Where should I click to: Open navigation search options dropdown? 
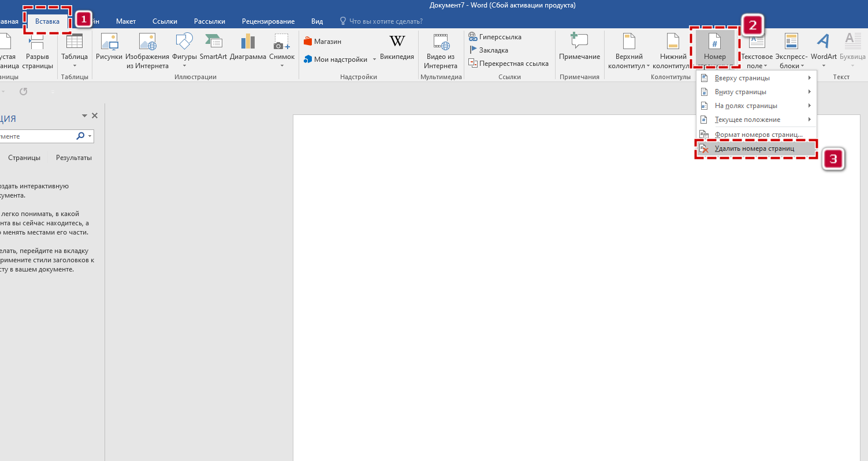coord(90,136)
